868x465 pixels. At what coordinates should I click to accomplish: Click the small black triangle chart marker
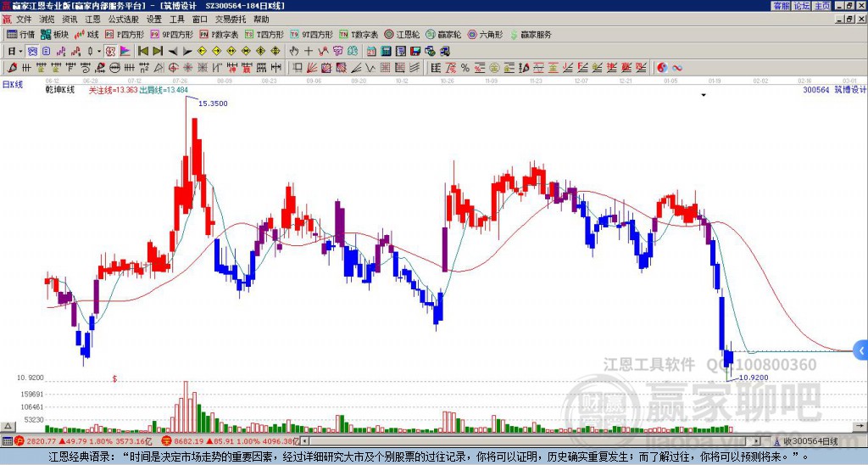click(704, 95)
